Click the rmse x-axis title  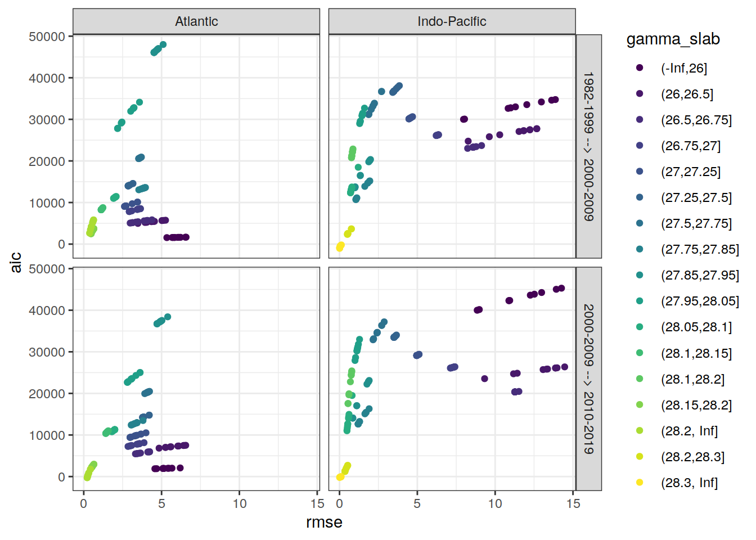point(324,523)
